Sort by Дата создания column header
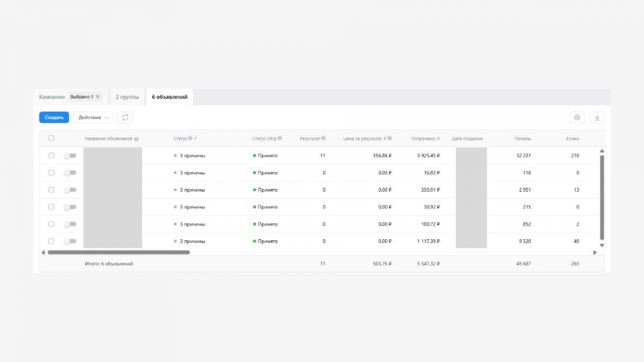The image size is (644, 362). pyautogui.click(x=467, y=138)
